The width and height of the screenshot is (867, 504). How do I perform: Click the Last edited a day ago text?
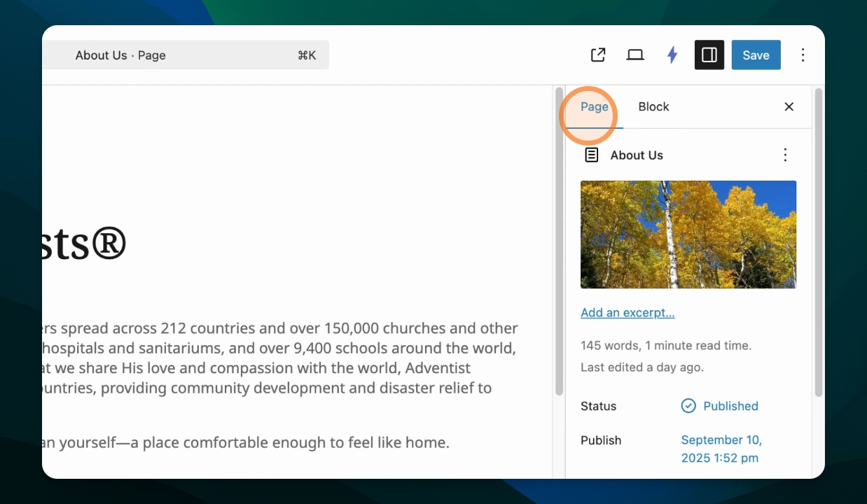[642, 367]
